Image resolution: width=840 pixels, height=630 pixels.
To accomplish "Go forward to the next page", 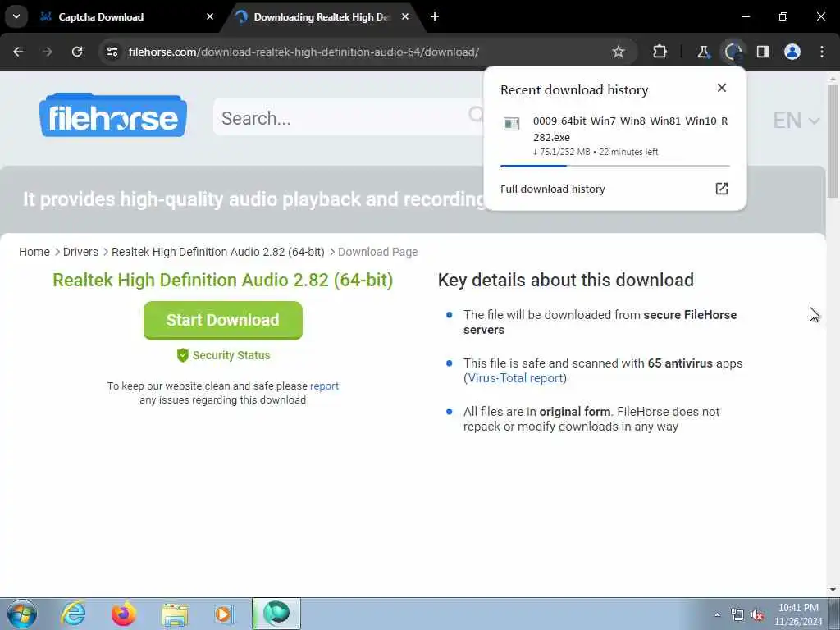I will point(48,52).
